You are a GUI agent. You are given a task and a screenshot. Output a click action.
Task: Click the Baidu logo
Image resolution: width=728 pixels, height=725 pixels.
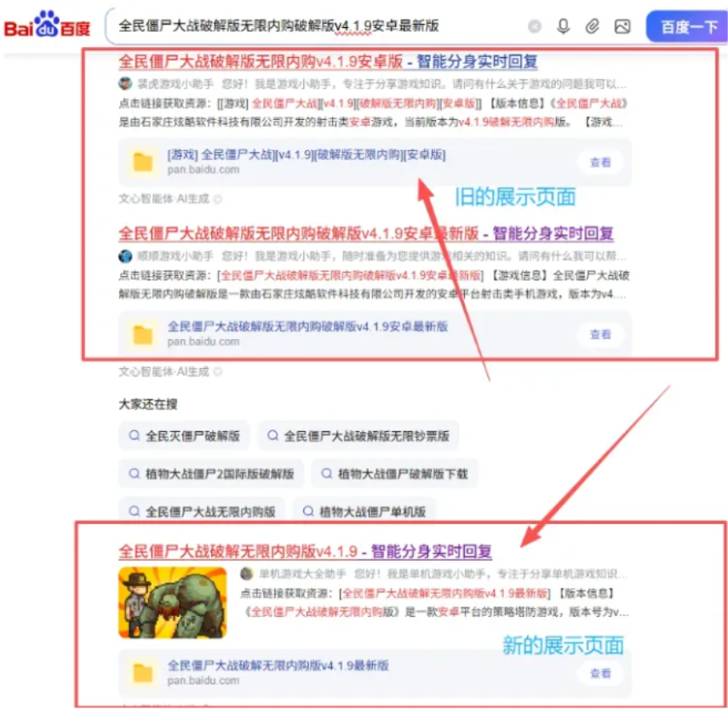point(44,26)
